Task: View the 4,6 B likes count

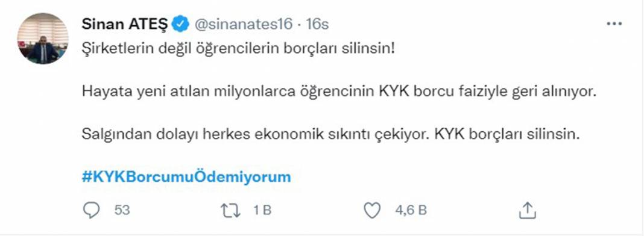Action: click(411, 211)
